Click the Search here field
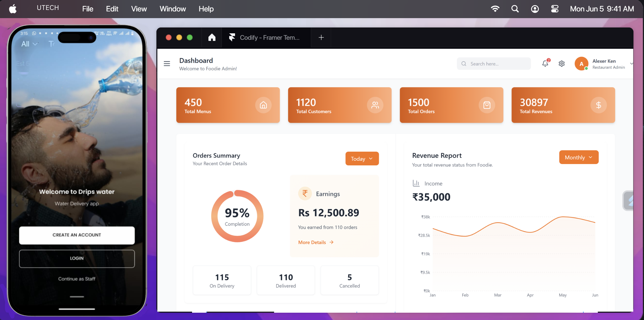 click(x=494, y=64)
